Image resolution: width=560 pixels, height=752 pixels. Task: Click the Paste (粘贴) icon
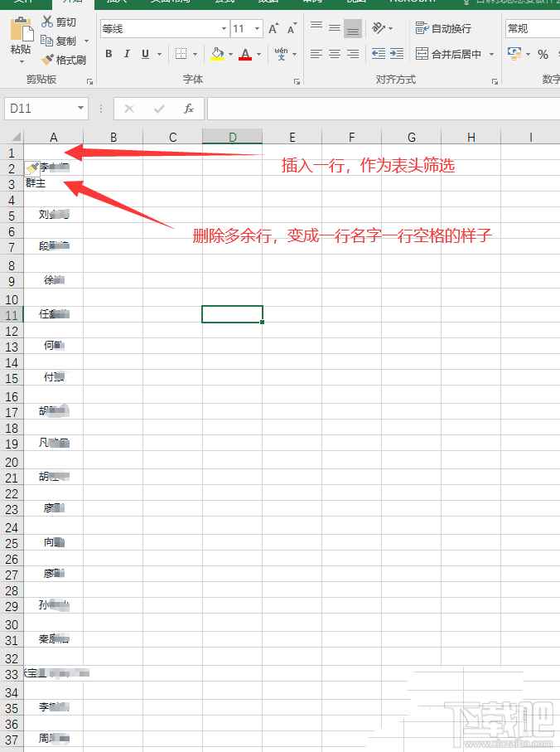pos(21,30)
